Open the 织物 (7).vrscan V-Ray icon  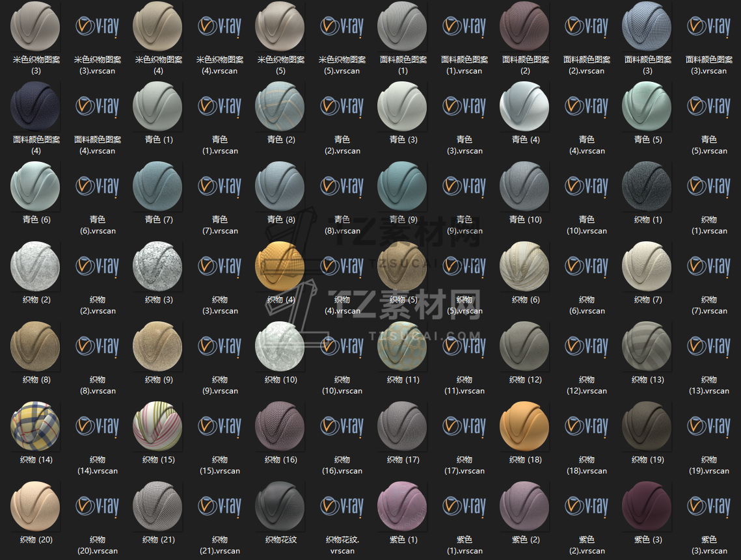[x=709, y=267]
